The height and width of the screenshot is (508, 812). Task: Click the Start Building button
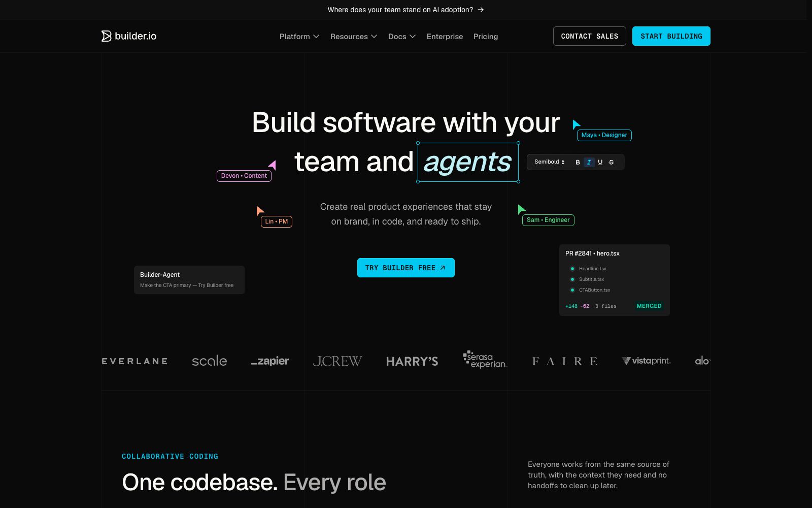click(x=671, y=36)
